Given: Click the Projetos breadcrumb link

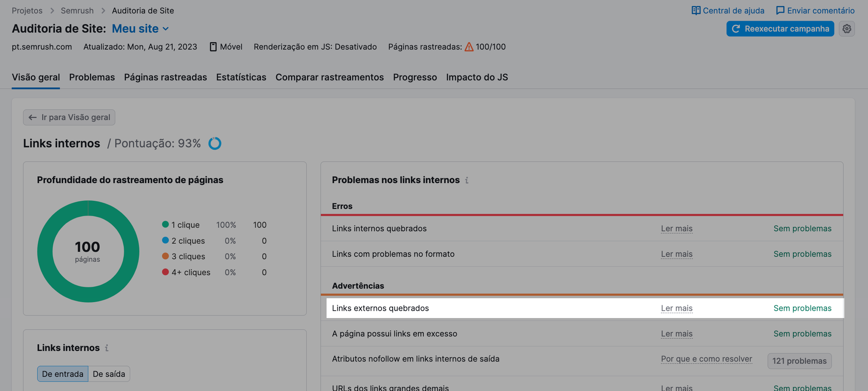Looking at the screenshot, I should (27, 10).
